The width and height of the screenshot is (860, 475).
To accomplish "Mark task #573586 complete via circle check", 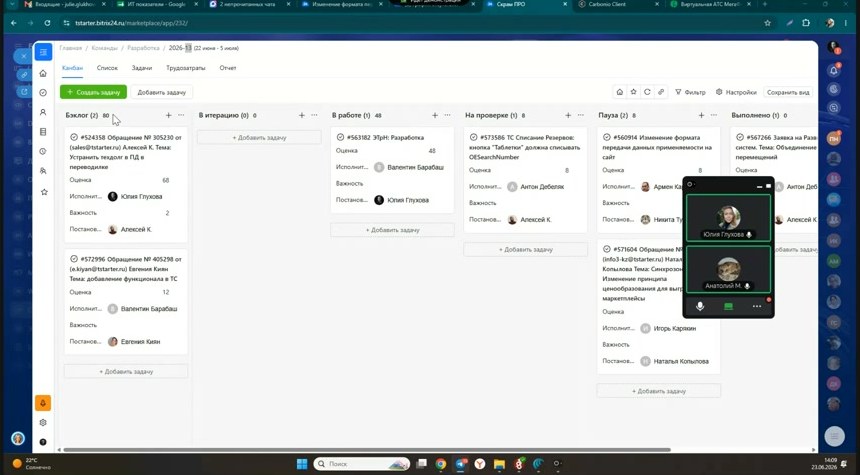I will pos(473,137).
